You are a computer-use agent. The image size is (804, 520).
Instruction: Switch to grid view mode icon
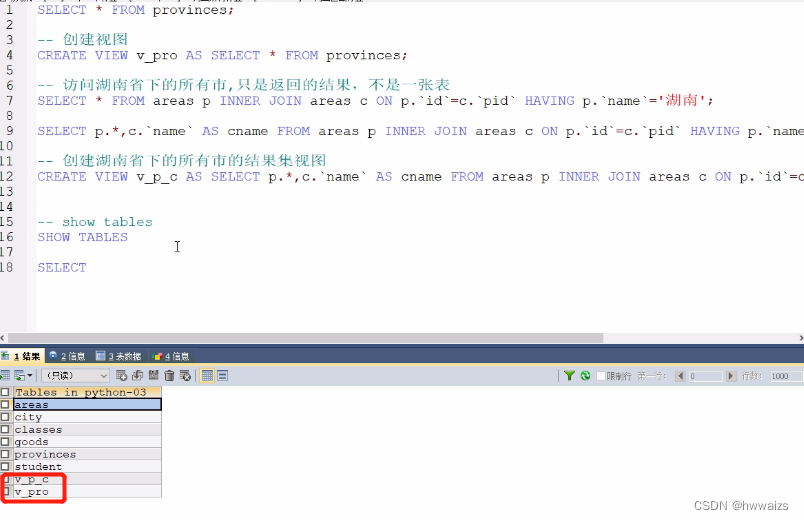(207, 376)
